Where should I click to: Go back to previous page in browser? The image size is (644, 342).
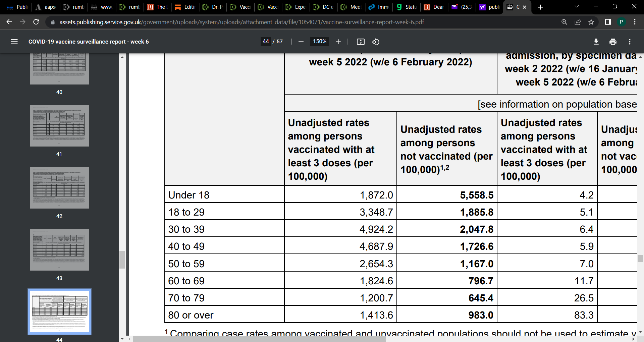click(9, 22)
